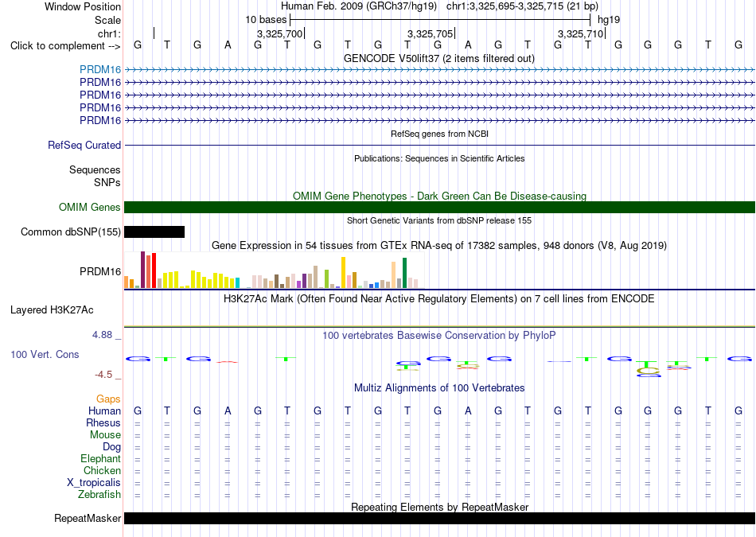Viewport: 756px width, 537px height.
Task: Click the 'RefSeq genes from NCBI' track title
Action: (439, 134)
